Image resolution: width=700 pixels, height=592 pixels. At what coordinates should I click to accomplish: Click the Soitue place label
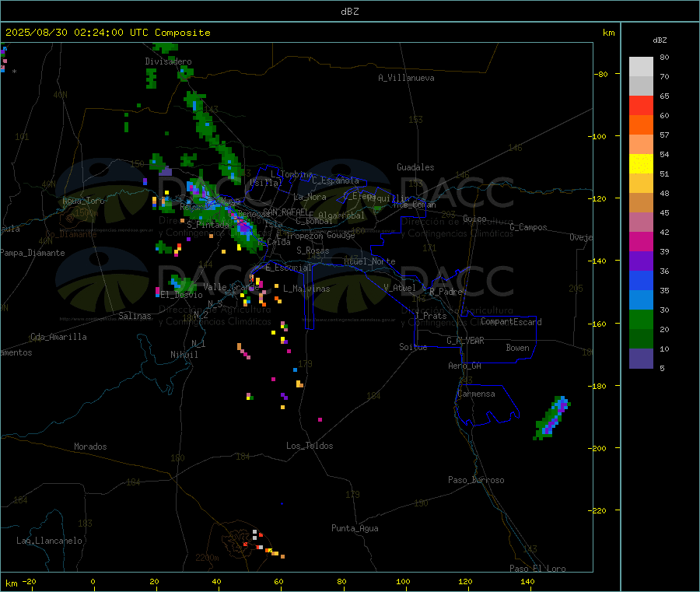[413, 347]
